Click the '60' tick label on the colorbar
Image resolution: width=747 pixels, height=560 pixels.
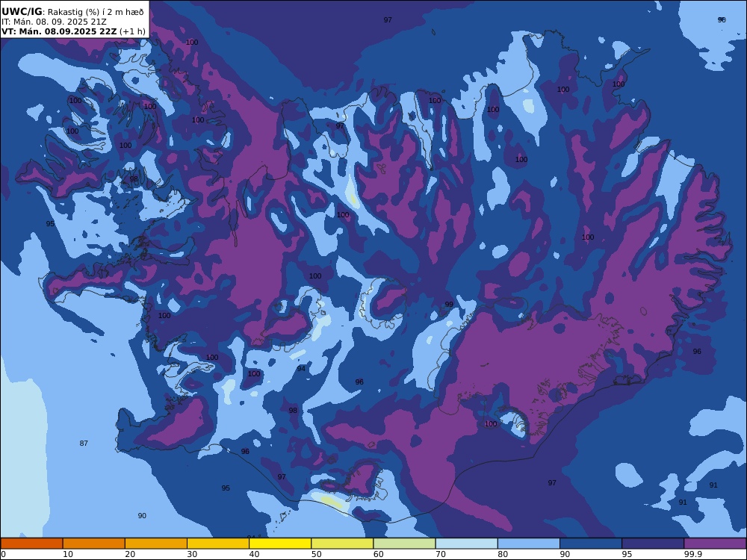point(379,554)
